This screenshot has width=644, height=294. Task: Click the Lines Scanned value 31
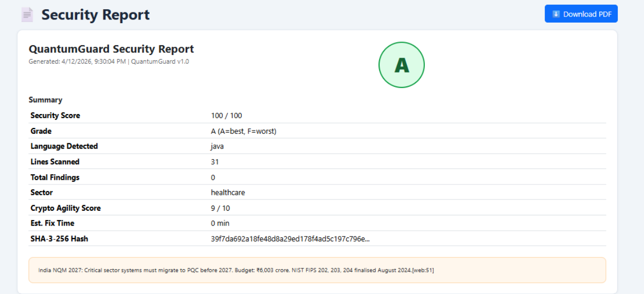[x=214, y=162]
